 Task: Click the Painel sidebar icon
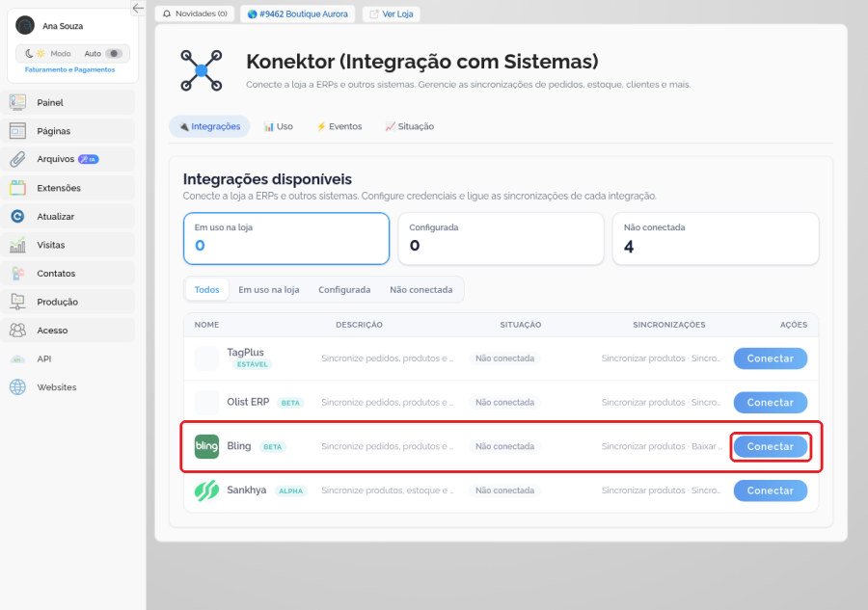(17, 102)
